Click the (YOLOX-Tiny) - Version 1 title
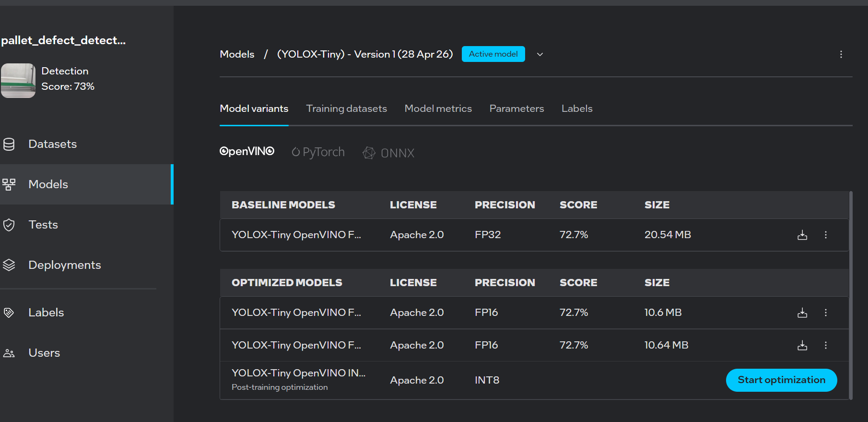Screen dimensions: 868x422 [x=365, y=54]
